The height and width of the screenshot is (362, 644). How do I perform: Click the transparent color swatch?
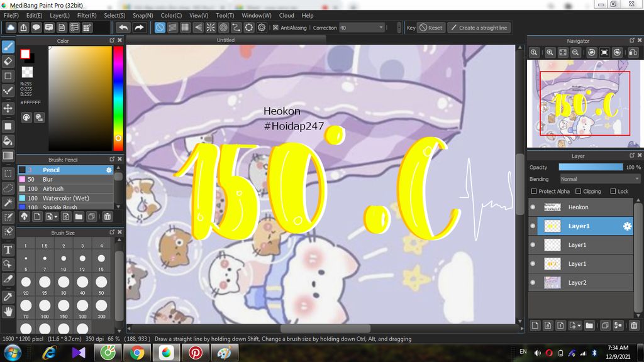click(27, 72)
